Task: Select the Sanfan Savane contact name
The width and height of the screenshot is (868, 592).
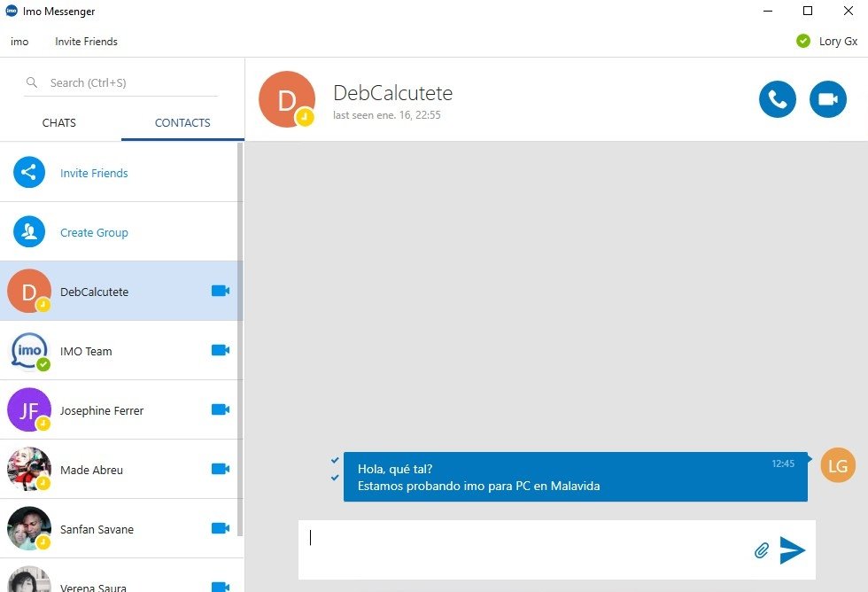Action: [x=97, y=529]
